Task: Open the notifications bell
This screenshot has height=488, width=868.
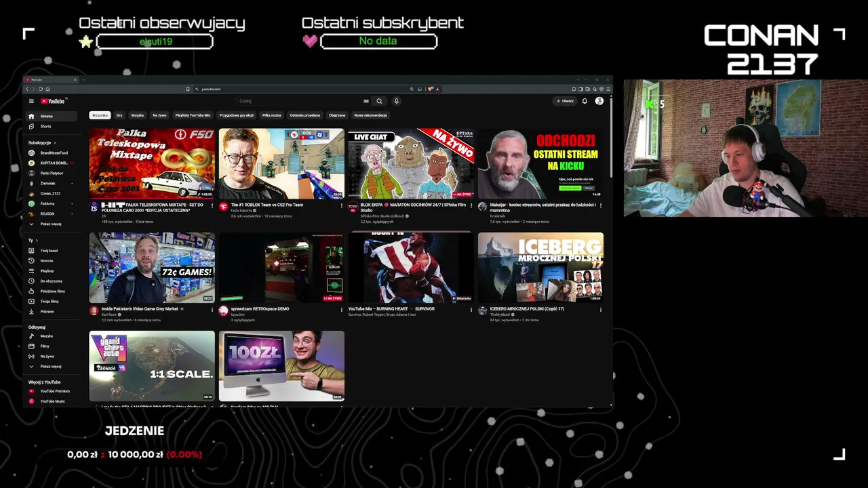Action: tap(585, 101)
